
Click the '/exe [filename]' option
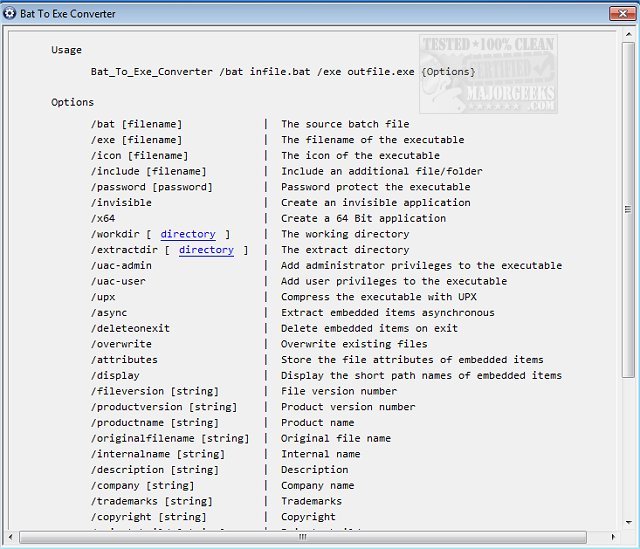[137, 140]
